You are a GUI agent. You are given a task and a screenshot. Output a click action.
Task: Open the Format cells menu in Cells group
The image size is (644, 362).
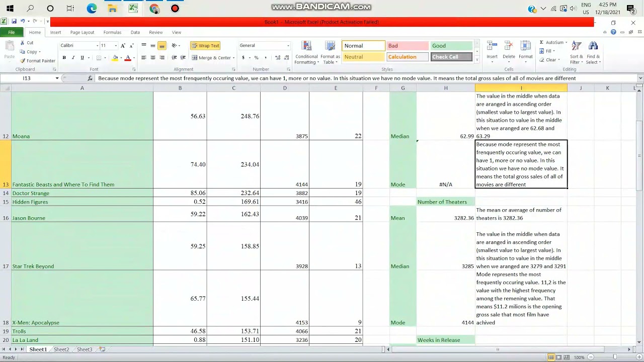click(x=526, y=52)
